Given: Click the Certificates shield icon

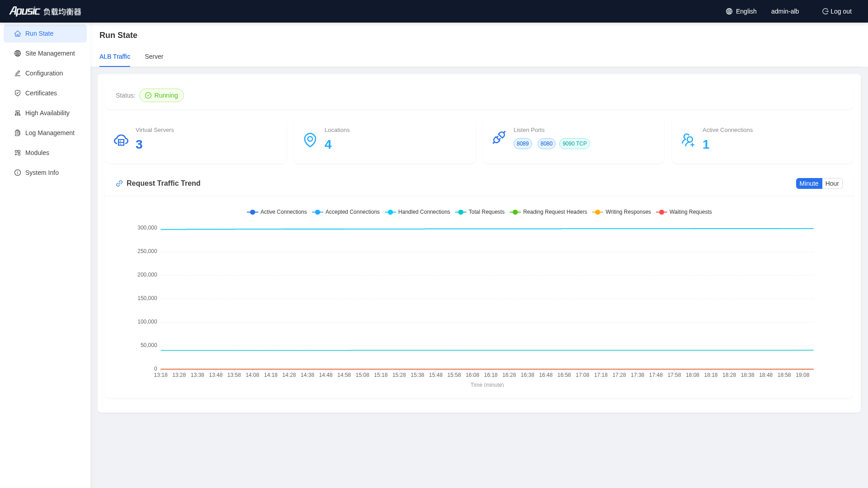Looking at the screenshot, I should coord(18,93).
